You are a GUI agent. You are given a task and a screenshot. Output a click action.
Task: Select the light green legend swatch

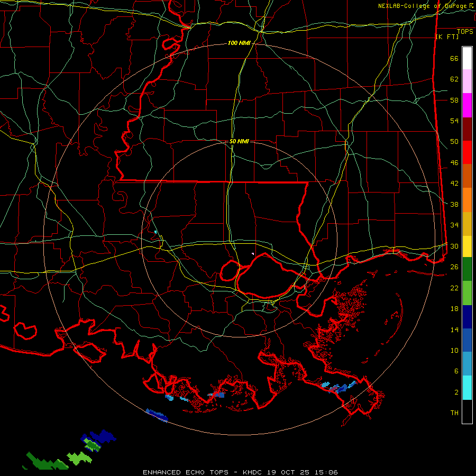tap(467, 293)
